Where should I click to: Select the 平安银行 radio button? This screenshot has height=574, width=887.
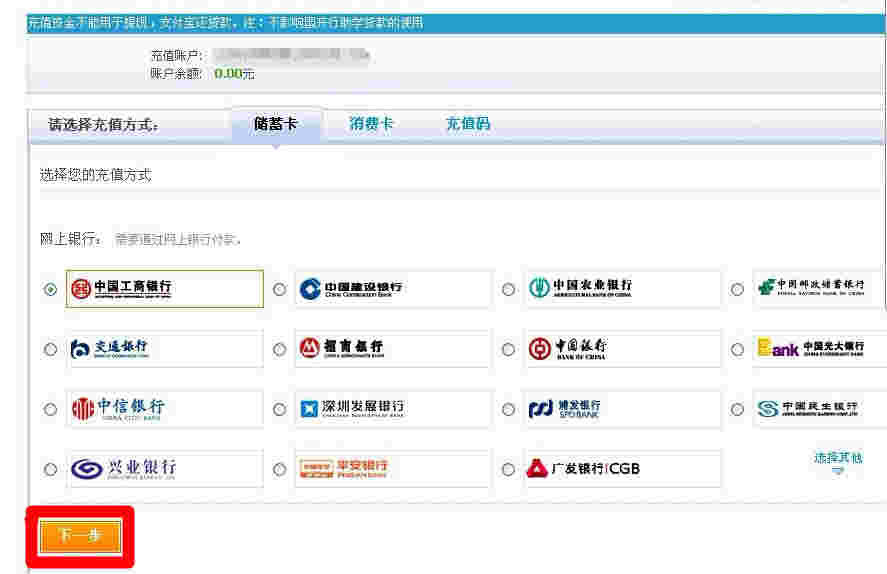(279, 470)
